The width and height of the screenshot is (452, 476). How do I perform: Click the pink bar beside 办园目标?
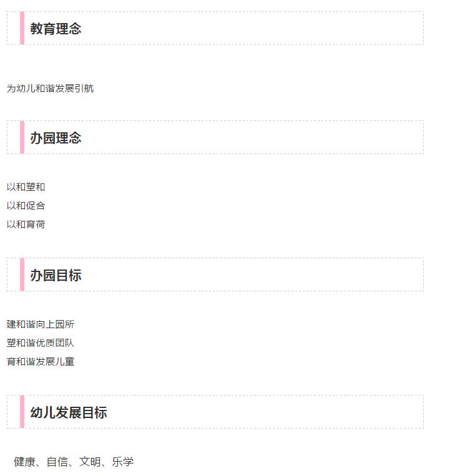click(22, 274)
